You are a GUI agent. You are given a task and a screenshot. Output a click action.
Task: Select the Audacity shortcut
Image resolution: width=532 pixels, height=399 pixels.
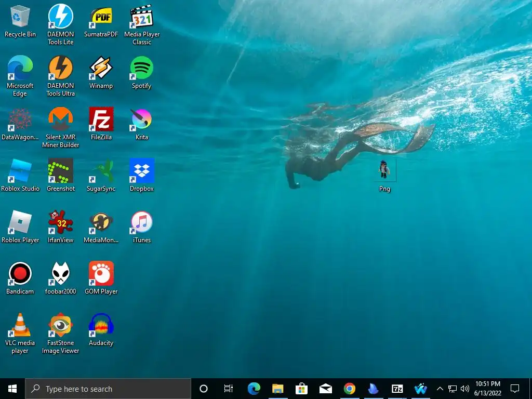coord(101,330)
